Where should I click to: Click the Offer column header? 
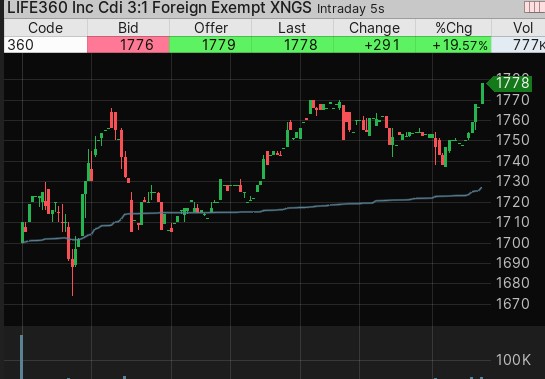(210, 28)
